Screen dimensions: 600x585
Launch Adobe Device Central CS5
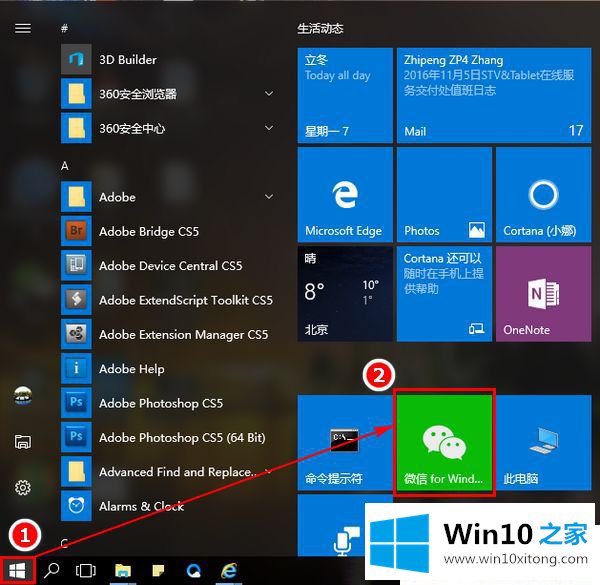(x=168, y=266)
